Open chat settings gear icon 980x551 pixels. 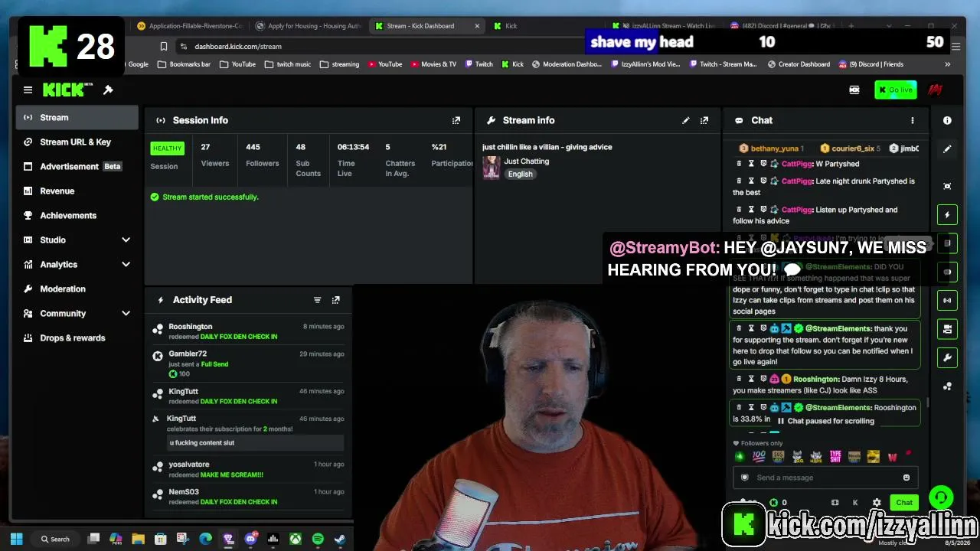coord(877,503)
